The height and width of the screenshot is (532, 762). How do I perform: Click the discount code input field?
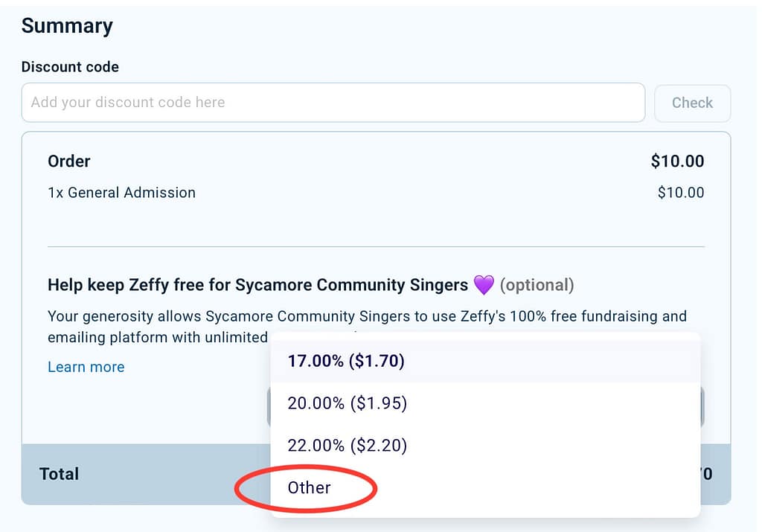pyautogui.click(x=333, y=103)
